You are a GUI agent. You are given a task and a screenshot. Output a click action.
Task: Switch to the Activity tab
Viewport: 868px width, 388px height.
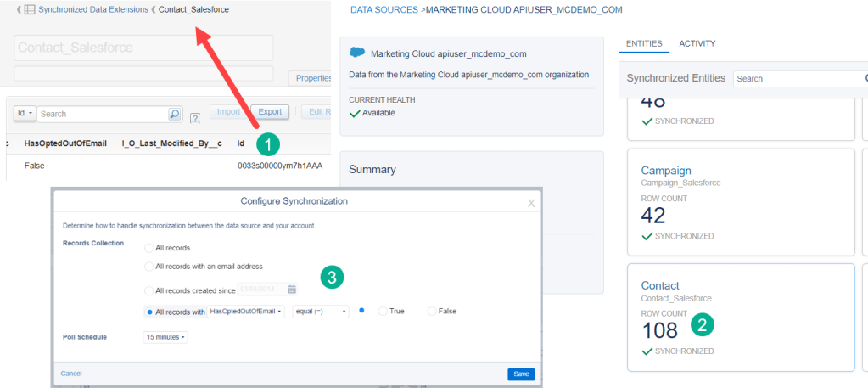[x=697, y=43]
